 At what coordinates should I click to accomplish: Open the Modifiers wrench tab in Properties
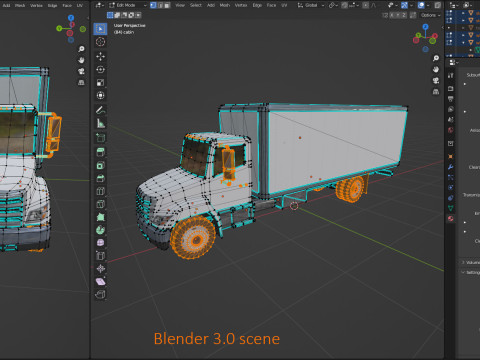point(451,167)
